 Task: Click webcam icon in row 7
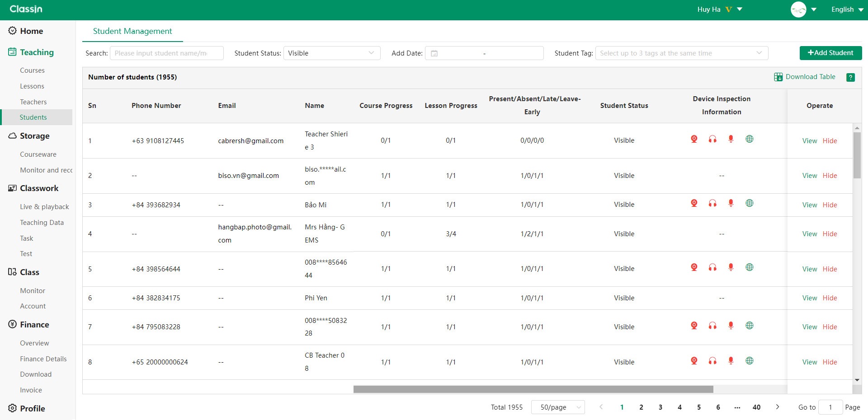point(694,326)
